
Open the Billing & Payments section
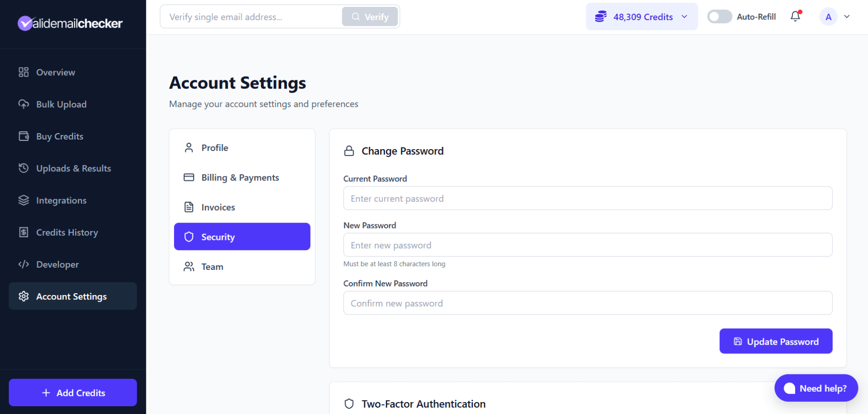240,177
